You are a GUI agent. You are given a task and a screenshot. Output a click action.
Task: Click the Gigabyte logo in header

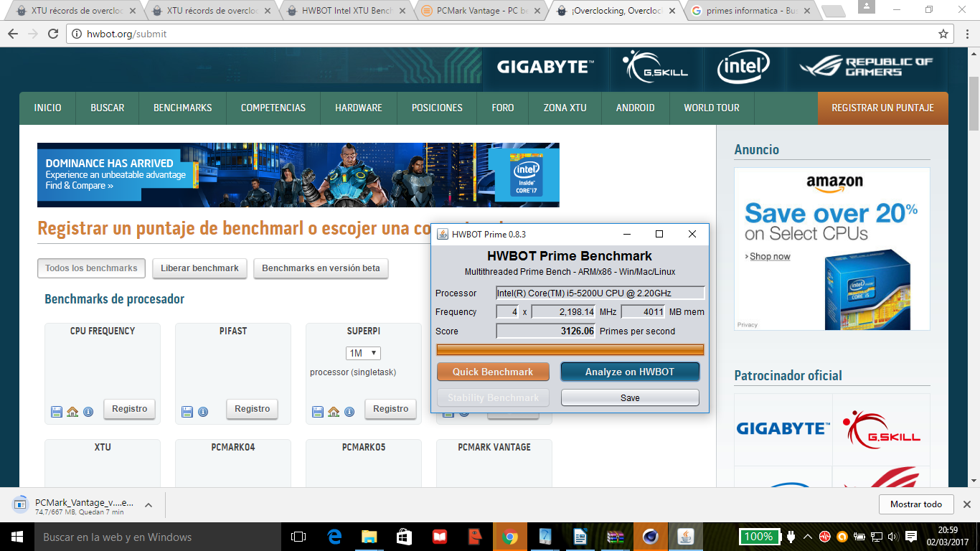pos(545,67)
